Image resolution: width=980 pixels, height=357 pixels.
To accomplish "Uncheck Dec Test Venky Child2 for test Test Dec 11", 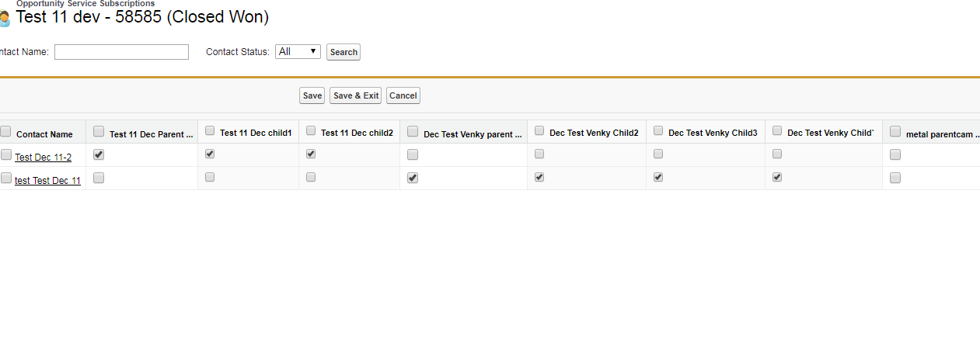I will coord(539,178).
